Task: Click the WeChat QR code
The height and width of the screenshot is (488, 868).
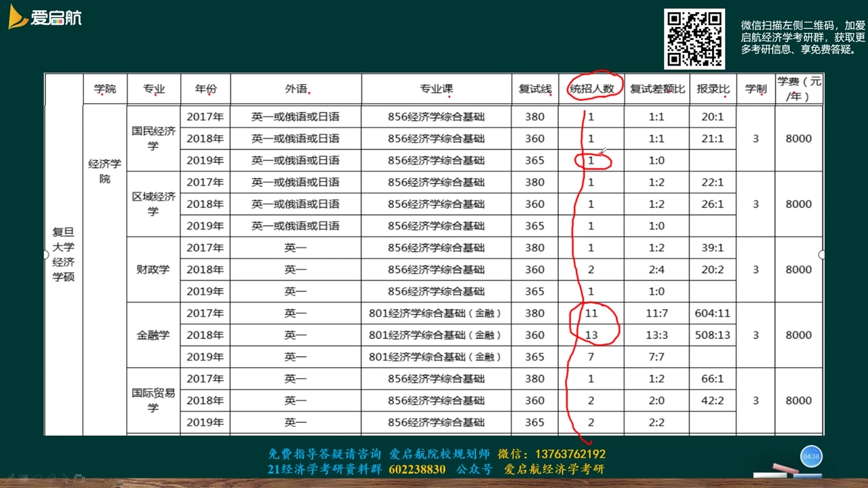Action: coord(693,36)
